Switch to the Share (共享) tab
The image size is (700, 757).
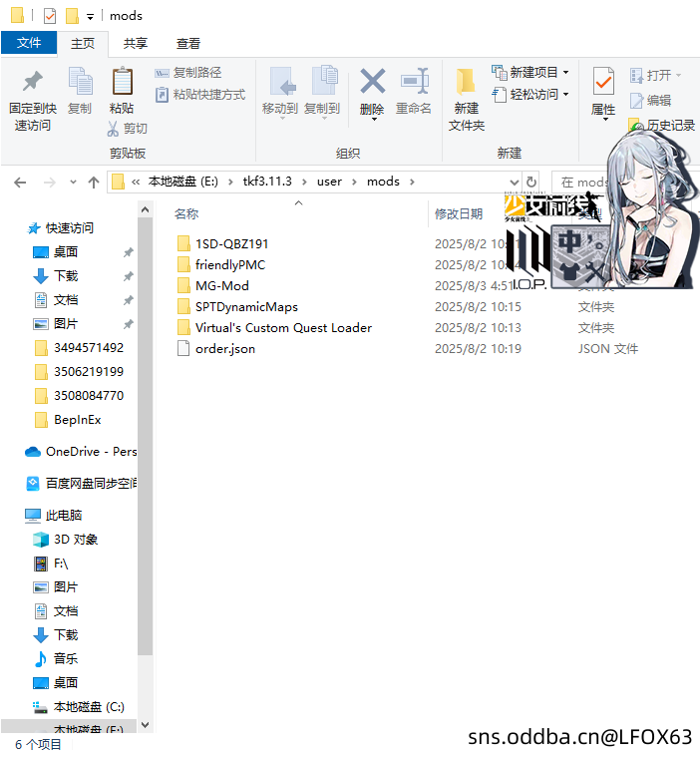tap(136, 44)
